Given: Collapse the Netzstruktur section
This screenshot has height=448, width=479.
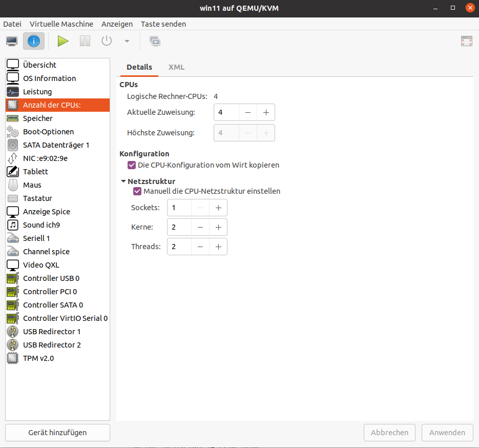Looking at the screenshot, I should pyautogui.click(x=123, y=181).
